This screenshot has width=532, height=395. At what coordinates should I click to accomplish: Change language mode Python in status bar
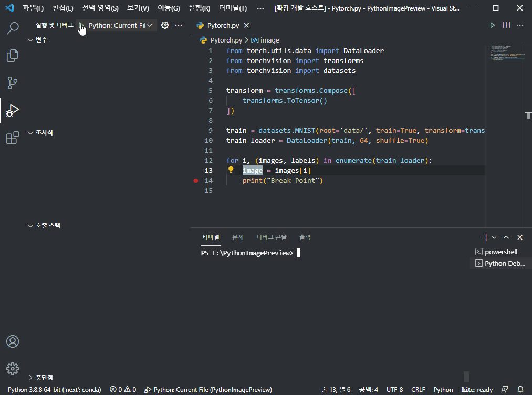point(443,390)
